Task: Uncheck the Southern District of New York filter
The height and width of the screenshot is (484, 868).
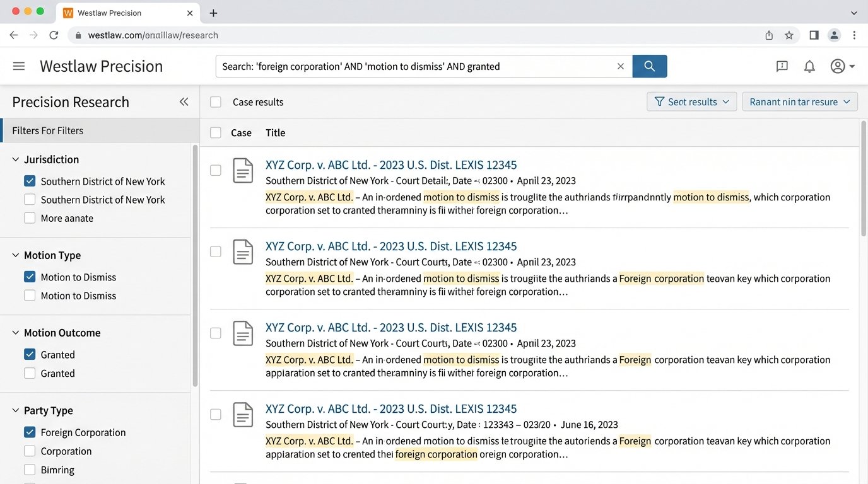Action: coord(29,181)
